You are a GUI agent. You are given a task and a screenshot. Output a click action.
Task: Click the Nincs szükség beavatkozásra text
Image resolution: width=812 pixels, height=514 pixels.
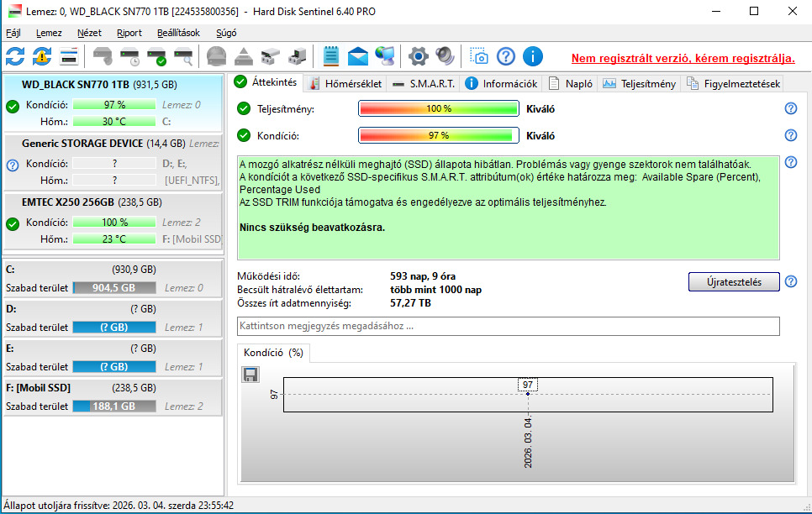point(312,228)
